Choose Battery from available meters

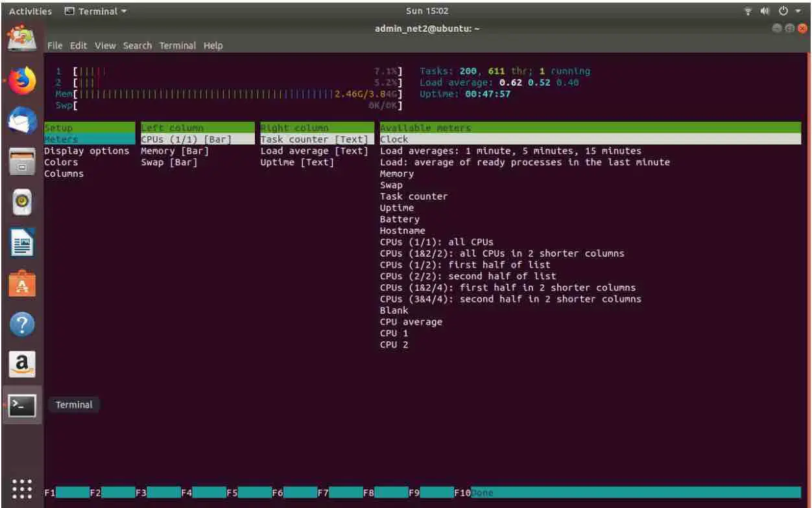pos(400,220)
